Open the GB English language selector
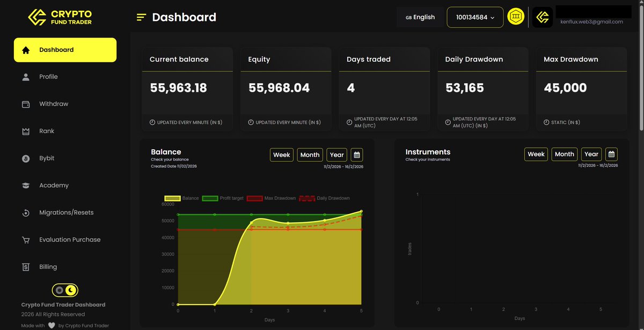Image resolution: width=644 pixels, height=330 pixels. [x=420, y=17]
